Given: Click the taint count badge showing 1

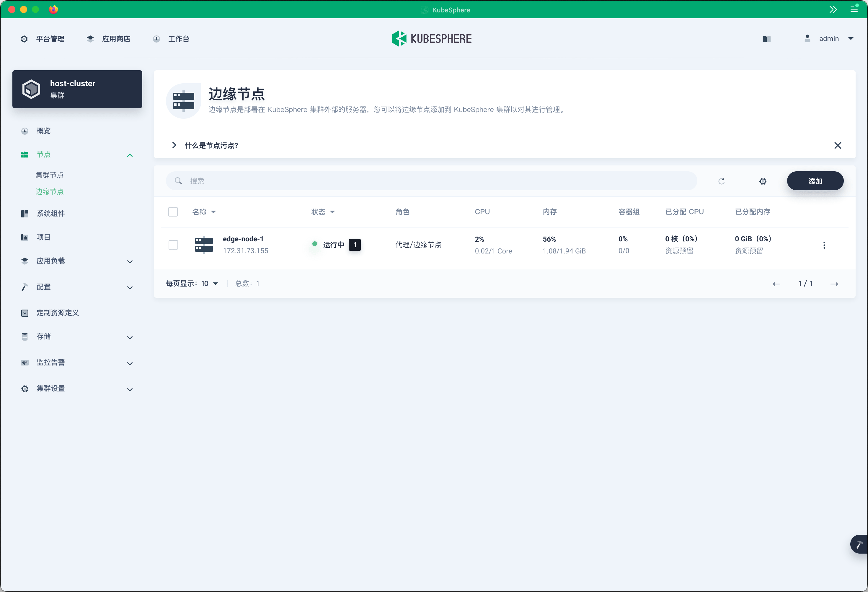Looking at the screenshot, I should (x=355, y=245).
